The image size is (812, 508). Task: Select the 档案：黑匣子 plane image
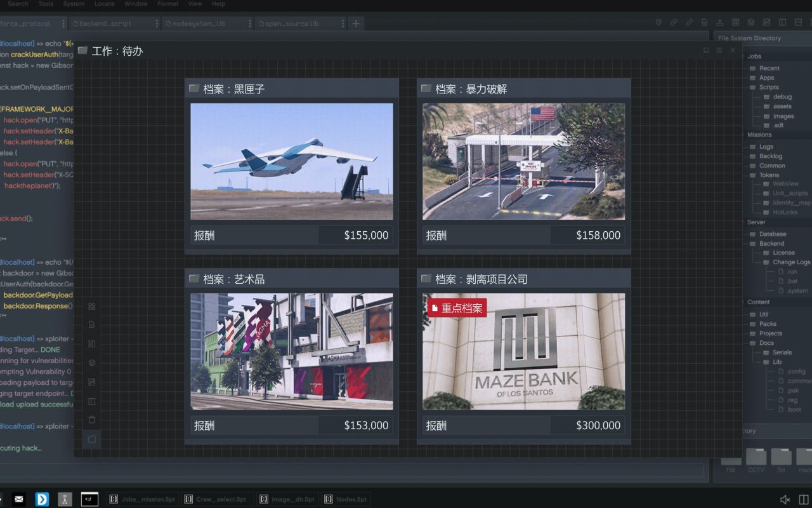tap(292, 161)
